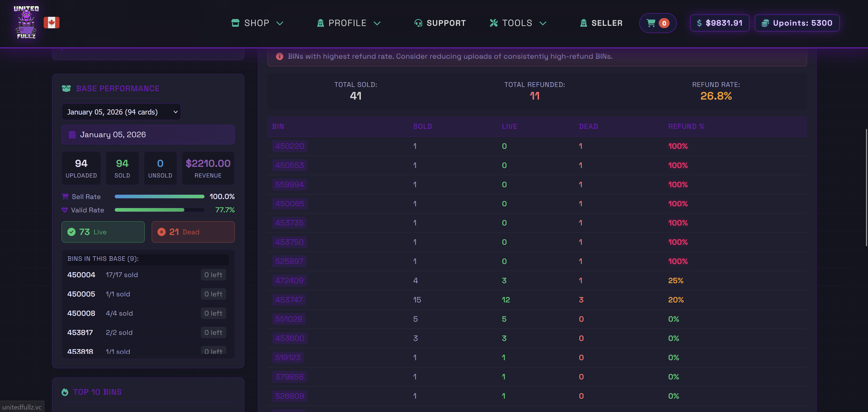
Task: Click the Canadian flag icon
Action: pyautogui.click(x=52, y=23)
